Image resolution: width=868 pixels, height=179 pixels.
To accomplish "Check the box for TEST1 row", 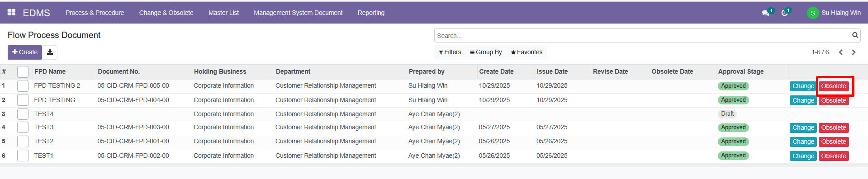I will (x=23, y=155).
